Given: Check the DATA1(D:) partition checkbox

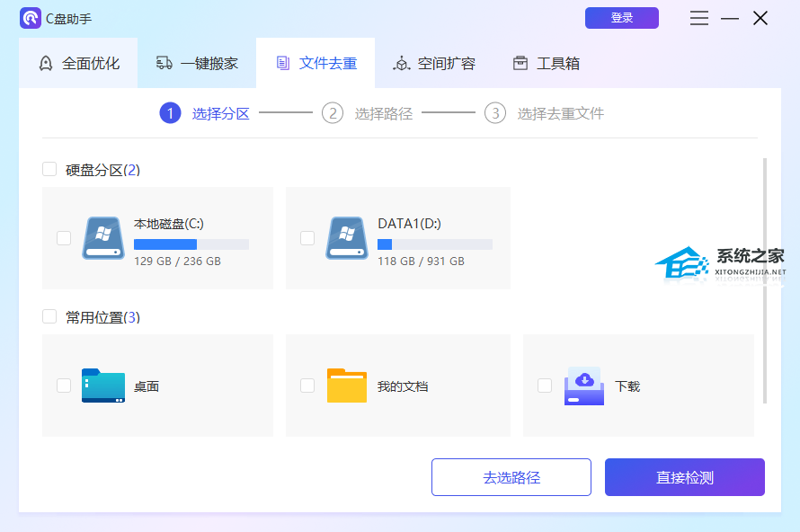Looking at the screenshot, I should pyautogui.click(x=307, y=238).
